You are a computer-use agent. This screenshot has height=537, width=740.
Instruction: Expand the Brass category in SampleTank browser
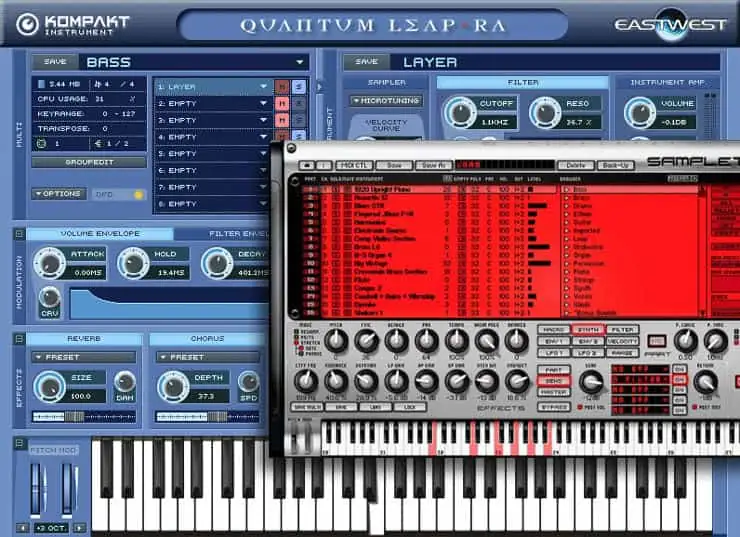[566, 198]
